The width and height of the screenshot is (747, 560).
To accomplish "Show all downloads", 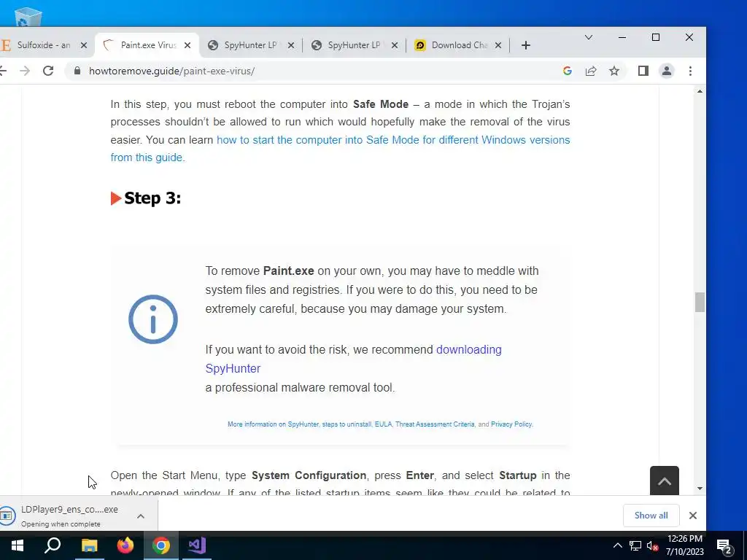I will point(651,516).
